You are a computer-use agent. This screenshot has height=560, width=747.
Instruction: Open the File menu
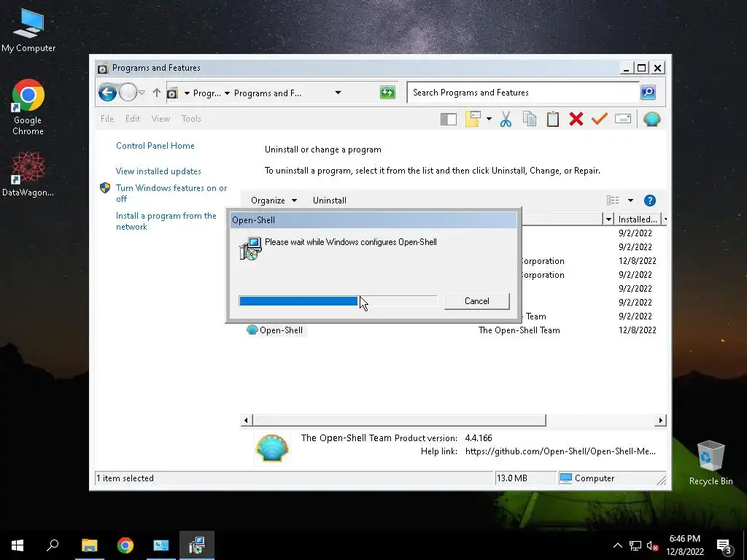[107, 119]
